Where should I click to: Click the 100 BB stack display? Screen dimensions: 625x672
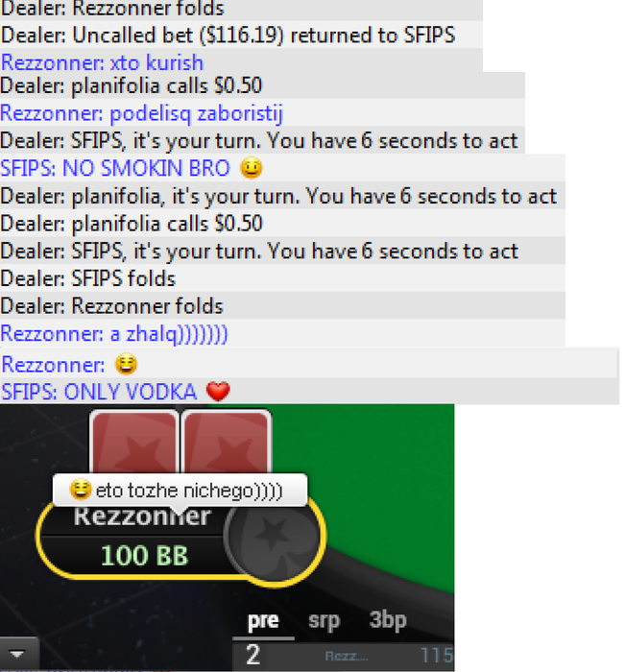tap(144, 556)
